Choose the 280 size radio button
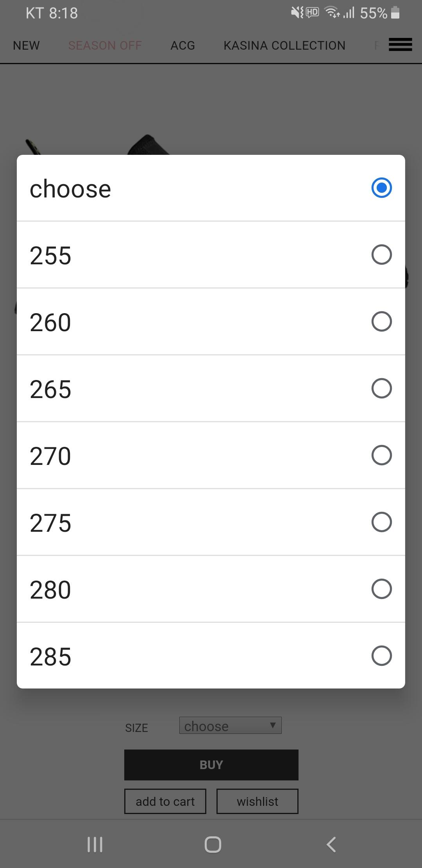 [381, 589]
